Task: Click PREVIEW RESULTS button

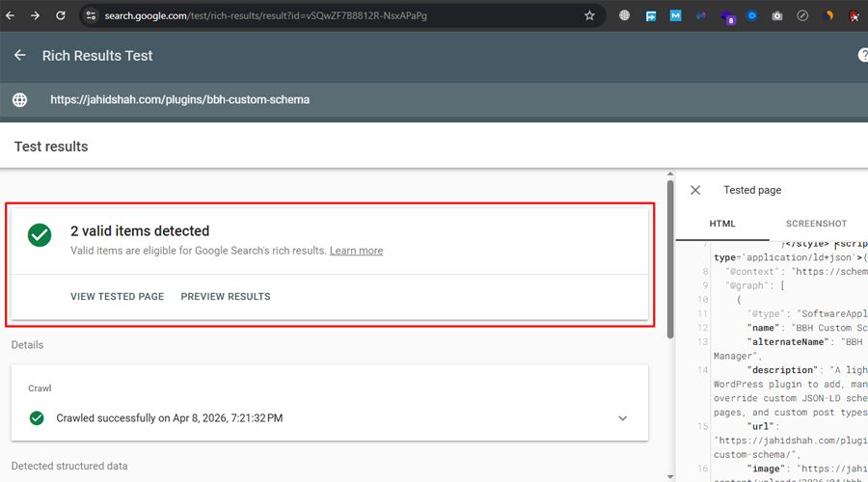Action: coord(226,297)
